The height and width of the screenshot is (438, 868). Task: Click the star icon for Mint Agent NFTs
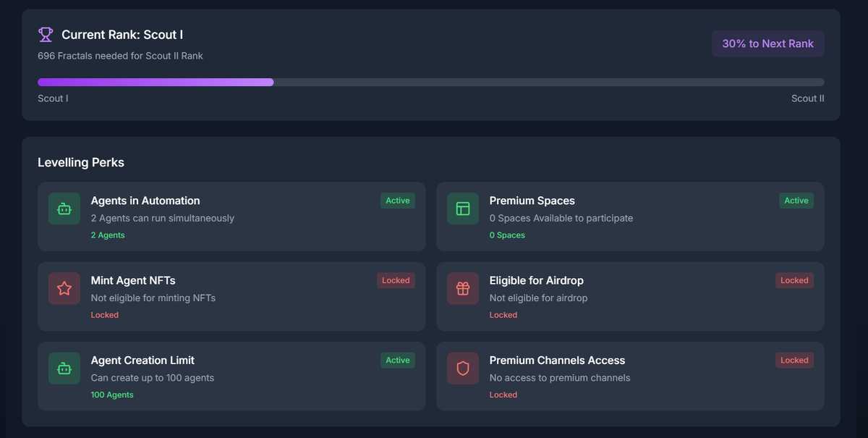(64, 289)
